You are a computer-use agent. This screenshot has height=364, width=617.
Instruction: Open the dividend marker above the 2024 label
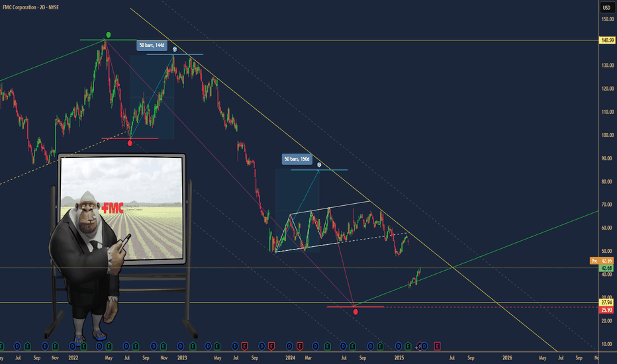coord(289,346)
